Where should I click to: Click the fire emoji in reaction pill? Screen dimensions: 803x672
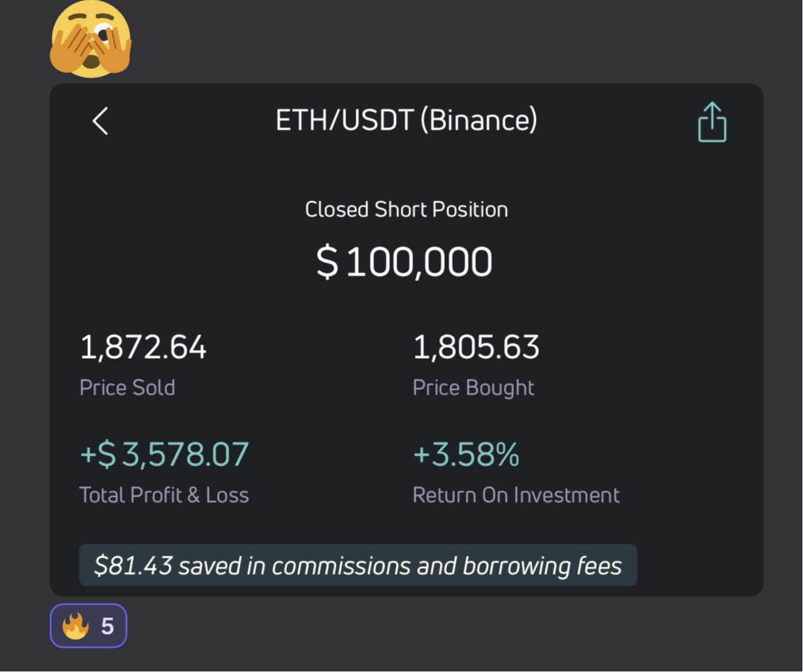[x=76, y=625]
